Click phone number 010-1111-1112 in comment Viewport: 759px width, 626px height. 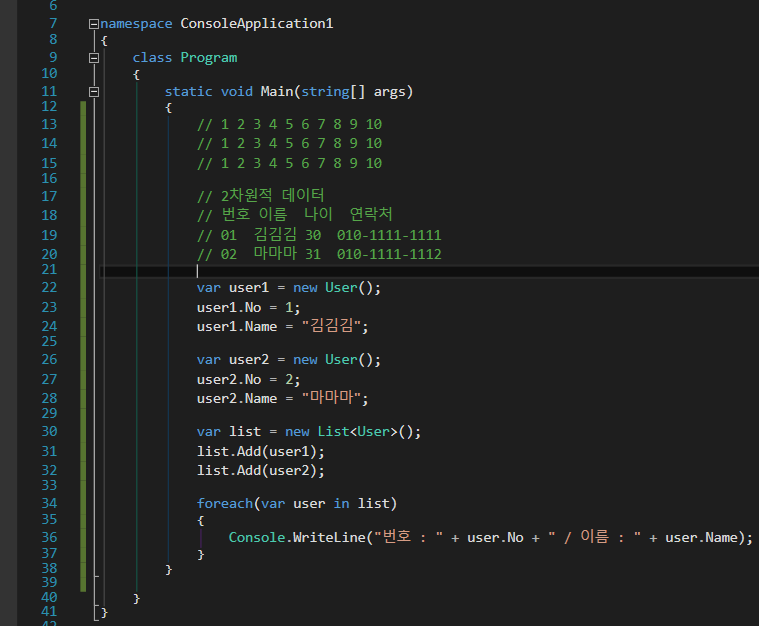389,254
